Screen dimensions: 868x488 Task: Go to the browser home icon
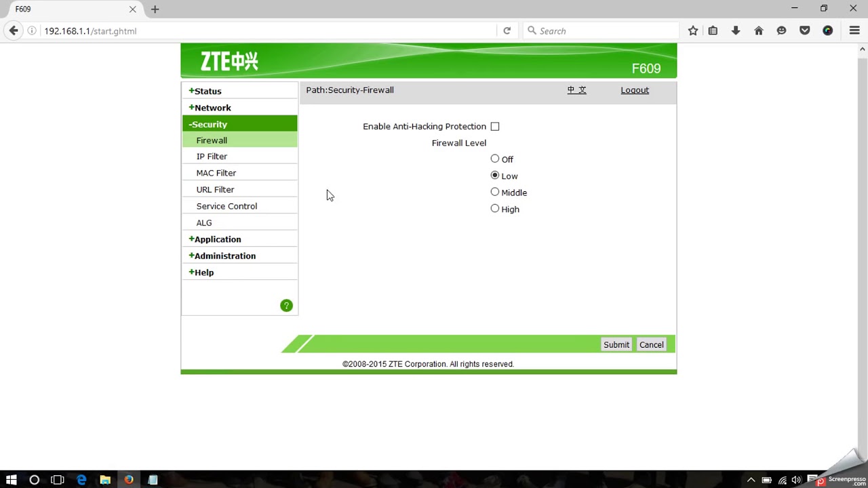pos(759,30)
